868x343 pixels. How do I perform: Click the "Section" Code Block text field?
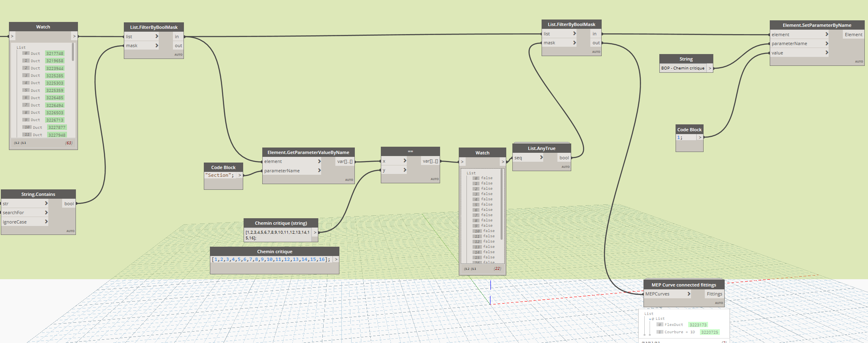[220, 175]
